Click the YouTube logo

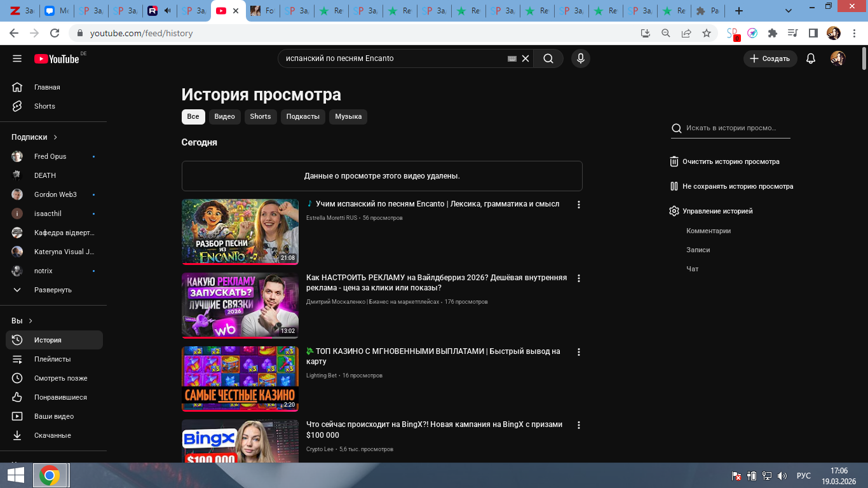(x=57, y=58)
